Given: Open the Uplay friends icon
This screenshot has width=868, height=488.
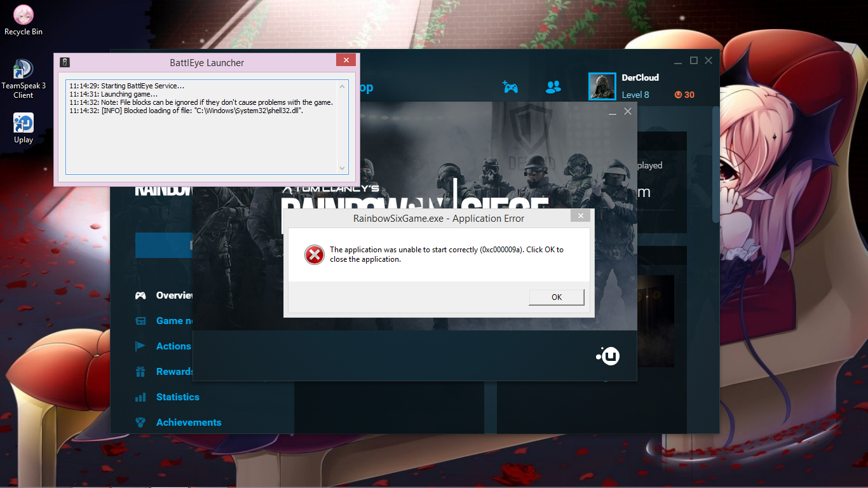Looking at the screenshot, I should coord(553,86).
